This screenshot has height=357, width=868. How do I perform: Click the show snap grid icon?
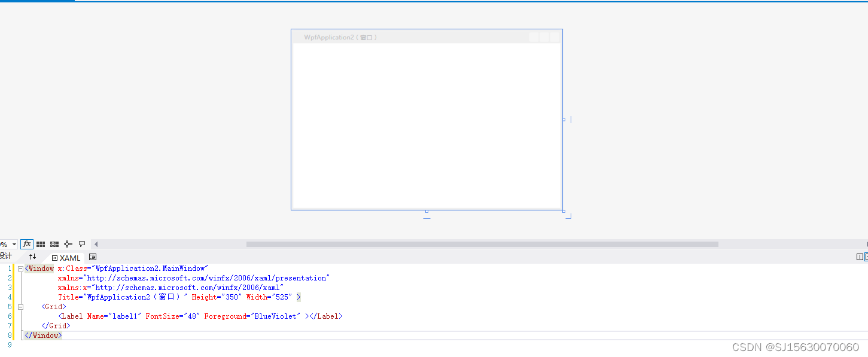tap(40, 244)
